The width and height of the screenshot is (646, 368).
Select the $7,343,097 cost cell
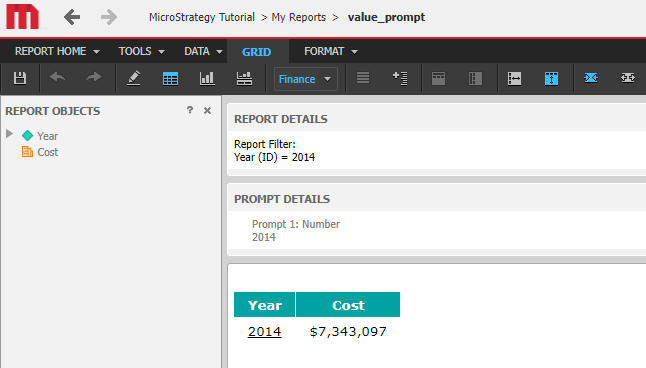click(x=348, y=331)
